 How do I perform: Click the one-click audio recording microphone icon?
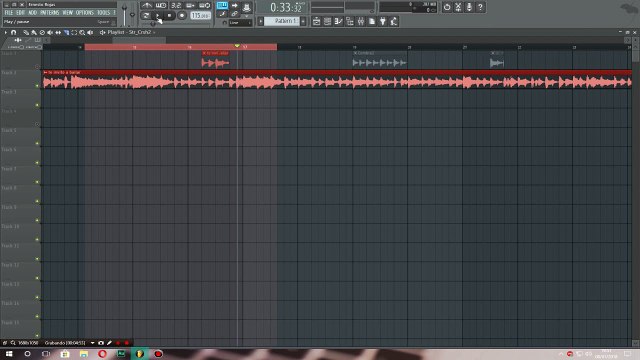(x=469, y=7)
